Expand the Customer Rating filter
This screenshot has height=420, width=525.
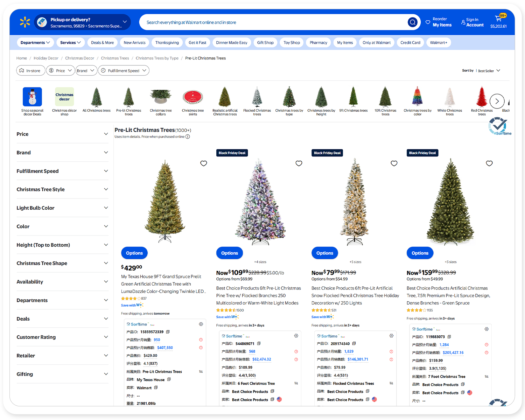point(62,337)
